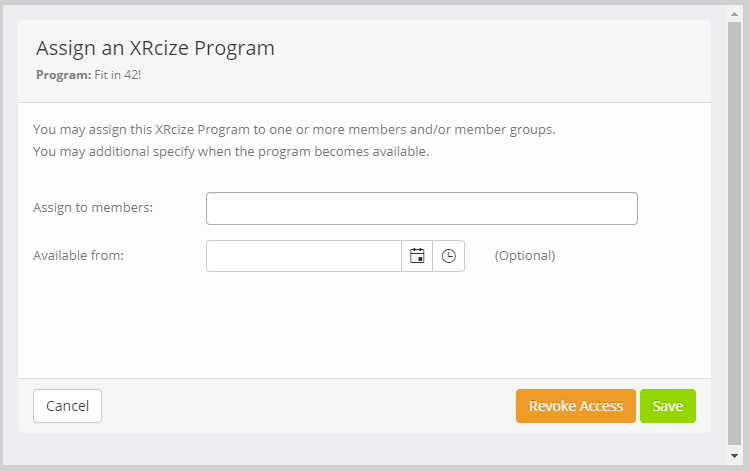Cancel the program assignment
The image size is (749, 471).
click(x=67, y=406)
